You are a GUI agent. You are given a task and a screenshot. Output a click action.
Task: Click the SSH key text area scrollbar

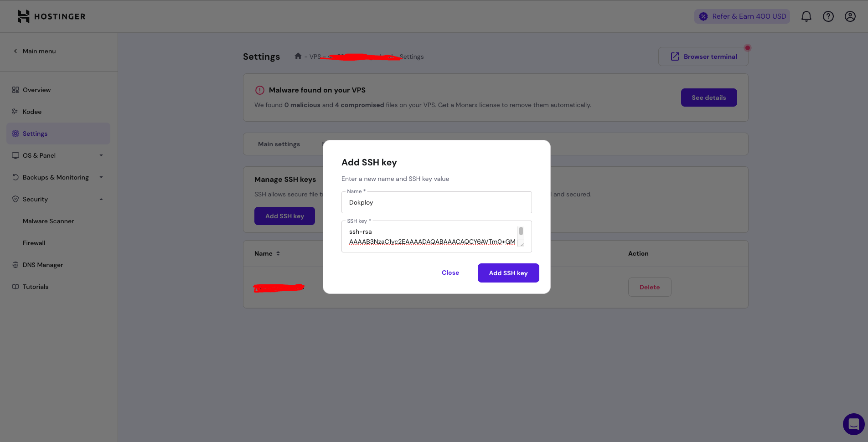click(521, 231)
